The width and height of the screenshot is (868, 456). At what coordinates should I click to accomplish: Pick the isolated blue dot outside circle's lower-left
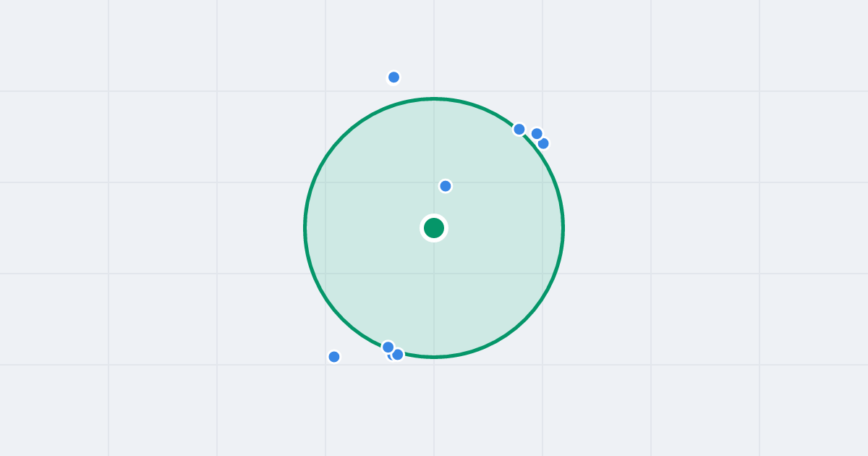pos(334,357)
